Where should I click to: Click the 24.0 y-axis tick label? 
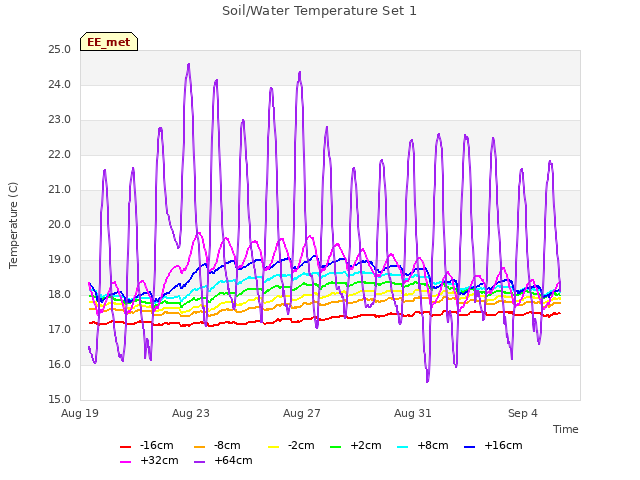[x=60, y=85]
